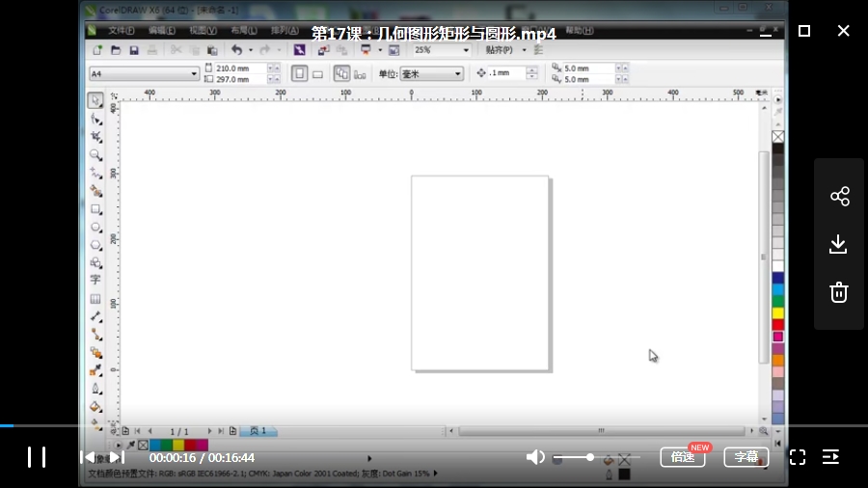Open the 排列(A) menu

285,31
